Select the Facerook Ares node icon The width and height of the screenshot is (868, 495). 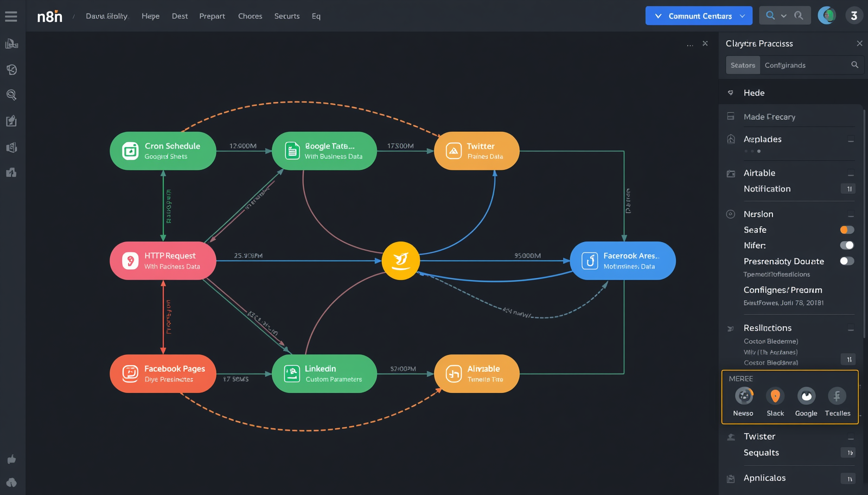pyautogui.click(x=590, y=261)
